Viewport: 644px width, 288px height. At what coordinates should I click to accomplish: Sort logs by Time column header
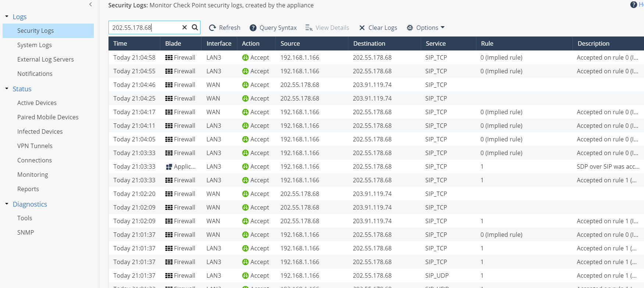coord(120,43)
